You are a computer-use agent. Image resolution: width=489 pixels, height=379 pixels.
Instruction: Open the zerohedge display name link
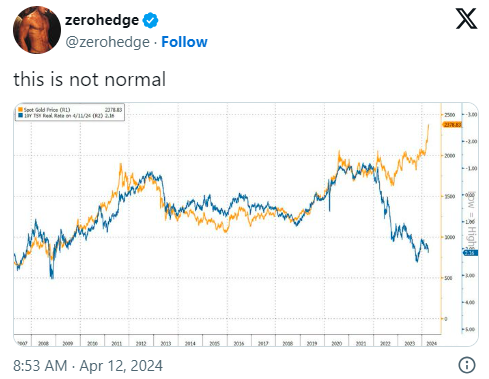point(102,20)
